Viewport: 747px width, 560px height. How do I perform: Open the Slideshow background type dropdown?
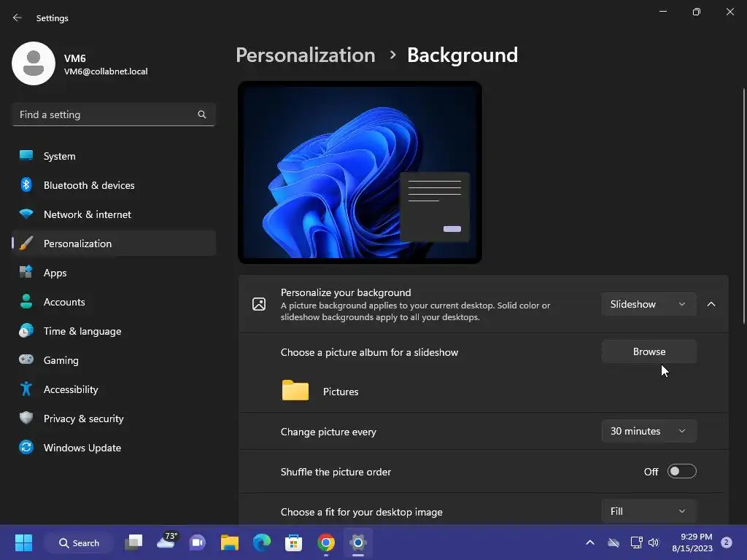point(649,304)
